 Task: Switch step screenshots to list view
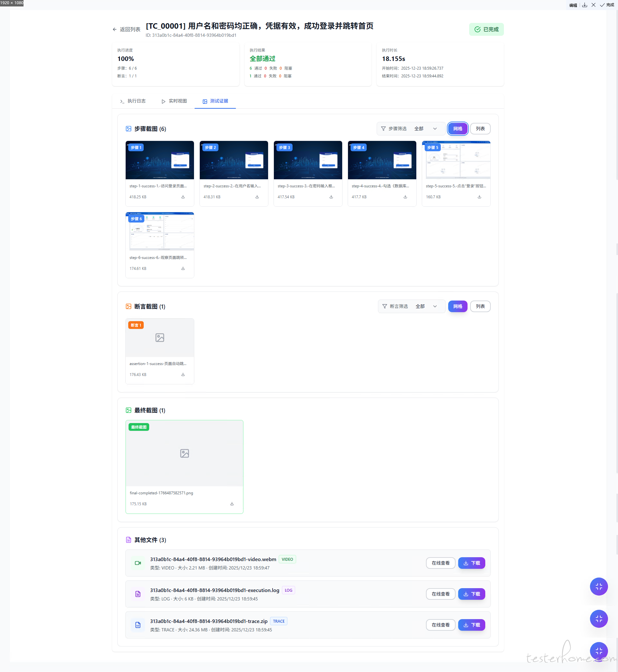click(480, 129)
